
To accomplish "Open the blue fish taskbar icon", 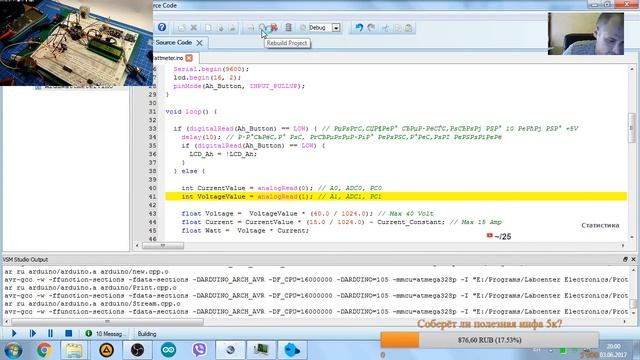I will coord(292,350).
